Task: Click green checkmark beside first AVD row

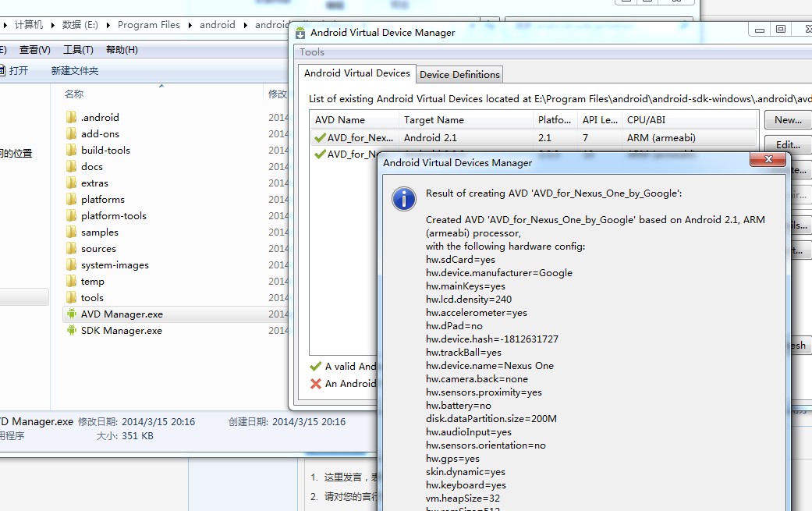Action: tap(320, 138)
